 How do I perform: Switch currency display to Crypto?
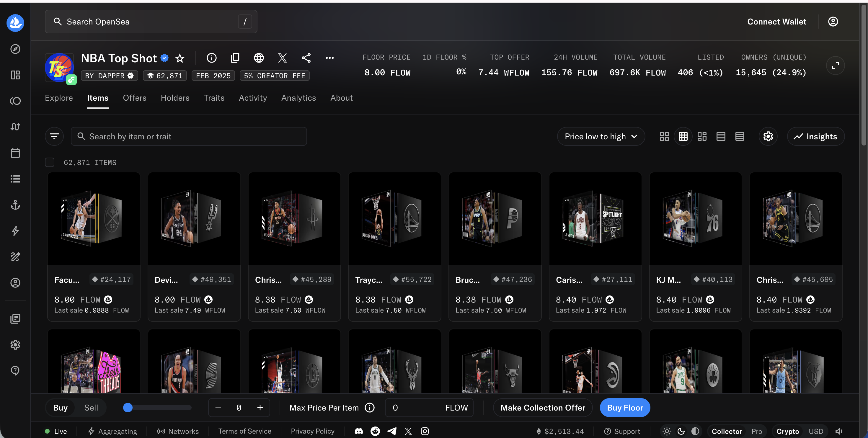[x=787, y=431]
